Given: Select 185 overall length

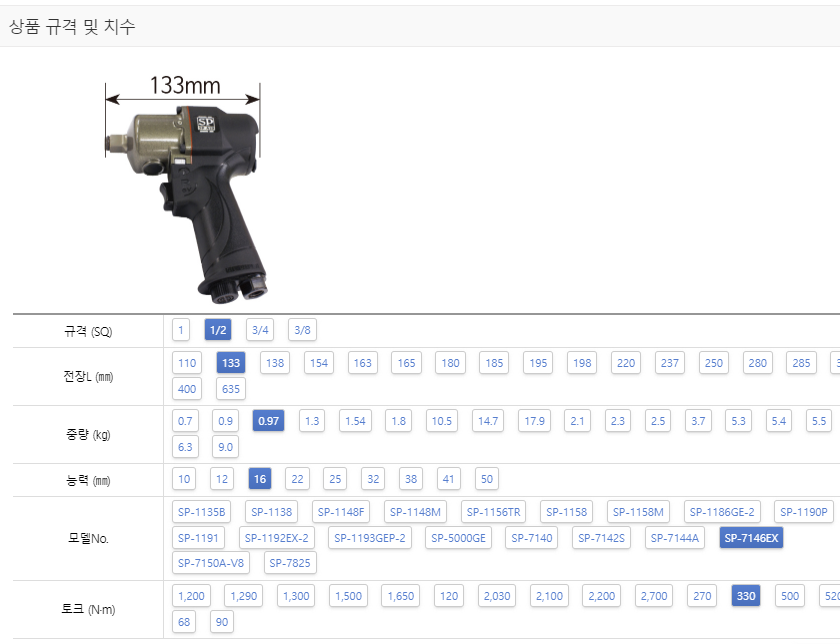Looking at the screenshot, I should pyautogui.click(x=494, y=363).
